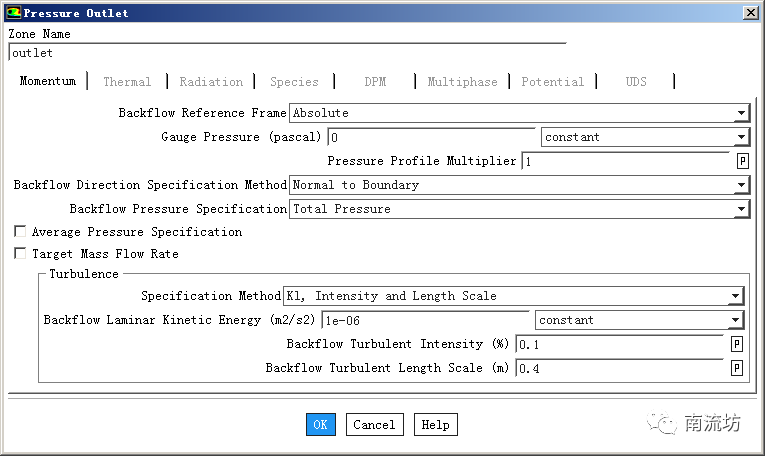Click the Pressure Profile Multiplier parameter icon
The image size is (765, 456).
(742, 161)
